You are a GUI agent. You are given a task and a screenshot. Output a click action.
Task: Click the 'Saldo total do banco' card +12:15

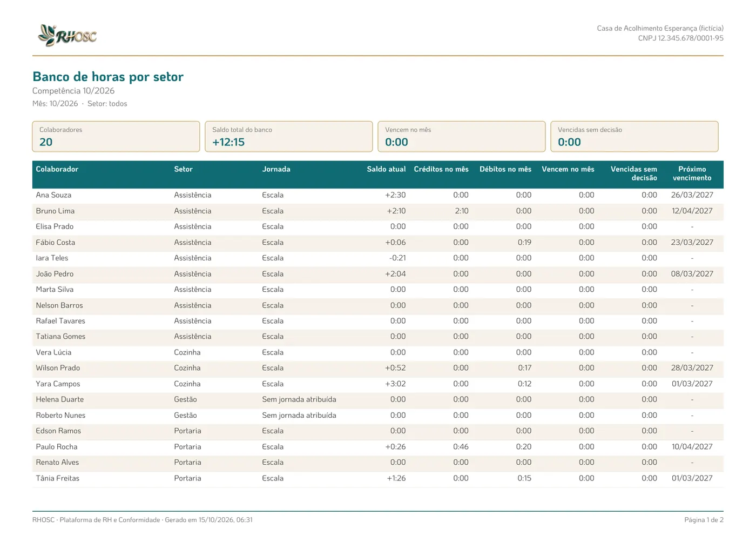pos(289,136)
